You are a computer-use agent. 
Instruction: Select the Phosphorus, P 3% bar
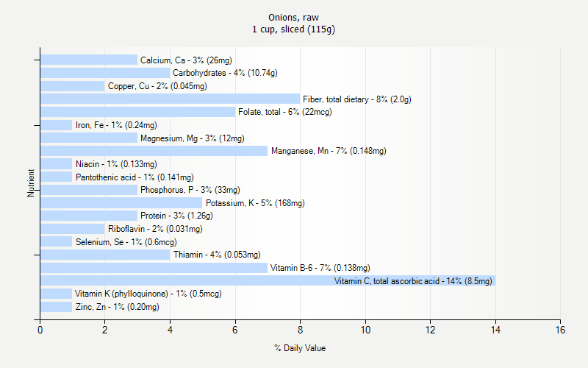[89, 190]
